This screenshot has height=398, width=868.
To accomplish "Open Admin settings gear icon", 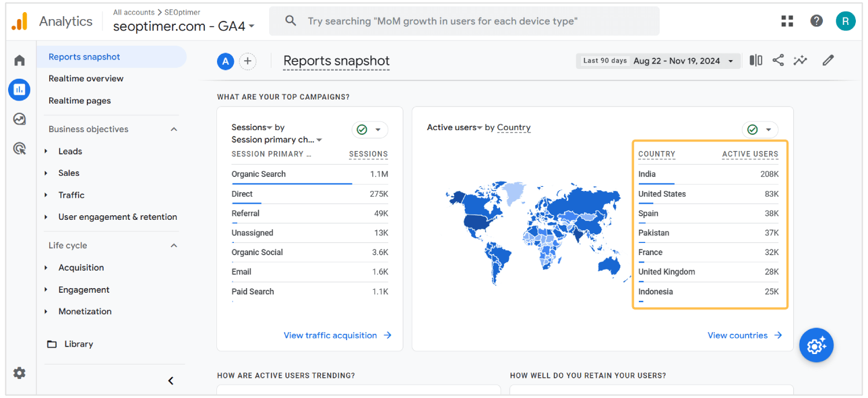I will (20, 373).
